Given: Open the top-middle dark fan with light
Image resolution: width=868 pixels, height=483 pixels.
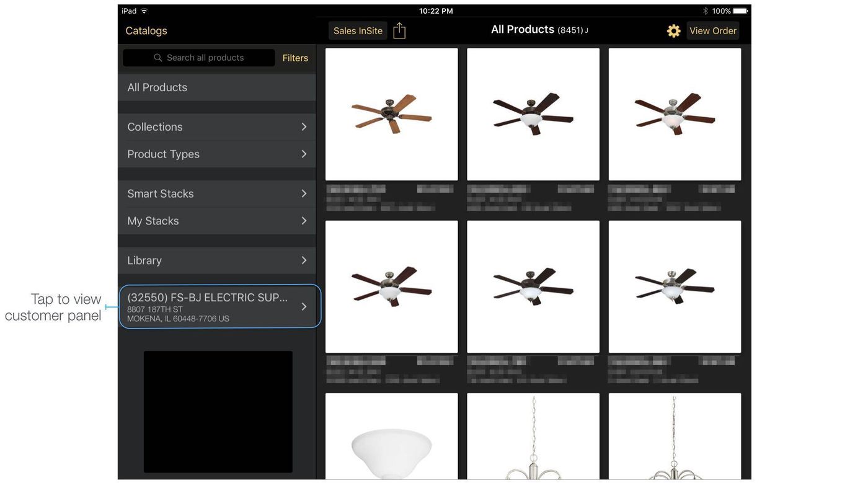Looking at the screenshot, I should [533, 114].
